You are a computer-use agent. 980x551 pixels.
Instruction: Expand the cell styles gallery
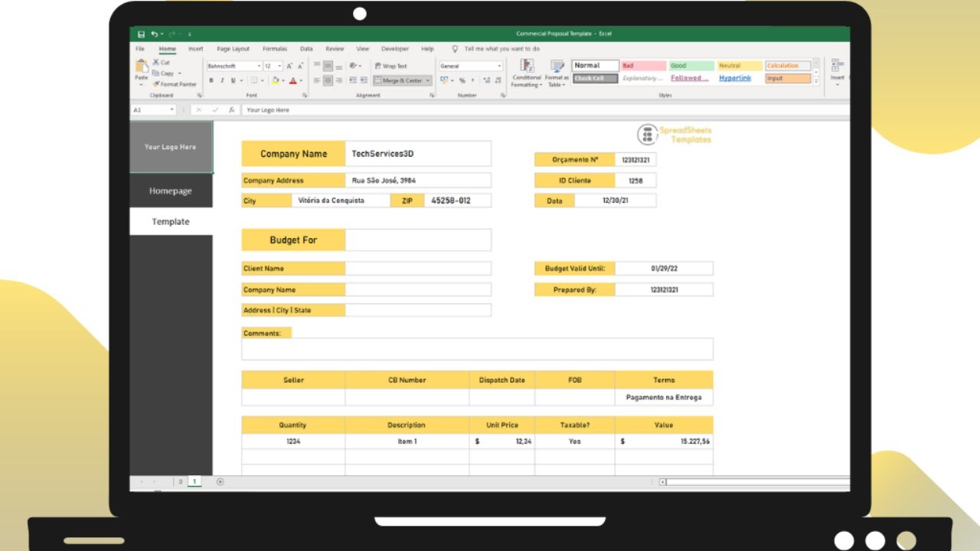[x=816, y=81]
